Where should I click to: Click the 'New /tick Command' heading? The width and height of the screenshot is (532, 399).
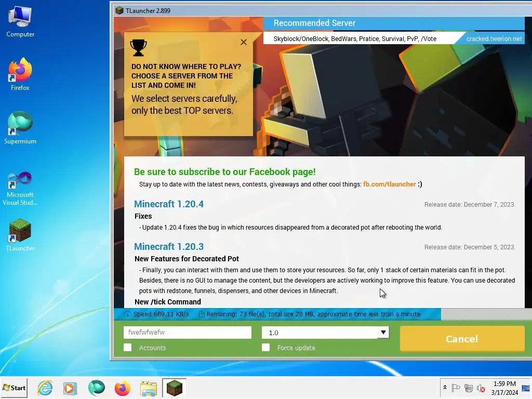click(x=168, y=302)
